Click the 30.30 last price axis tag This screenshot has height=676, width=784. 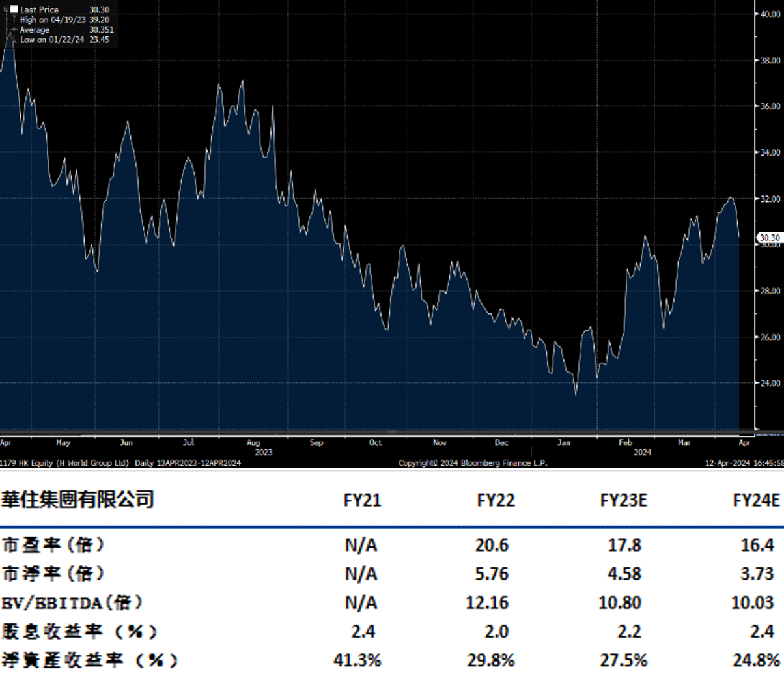(769, 238)
